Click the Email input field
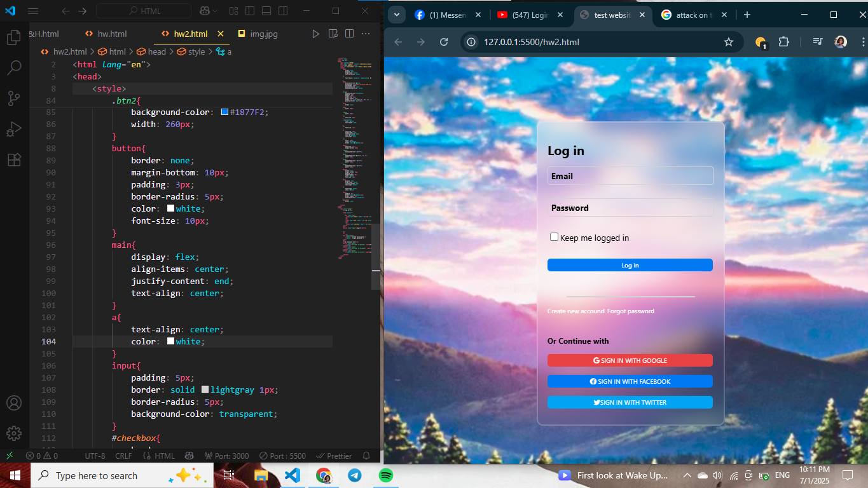Viewport: 868px width, 488px height. 631,176
